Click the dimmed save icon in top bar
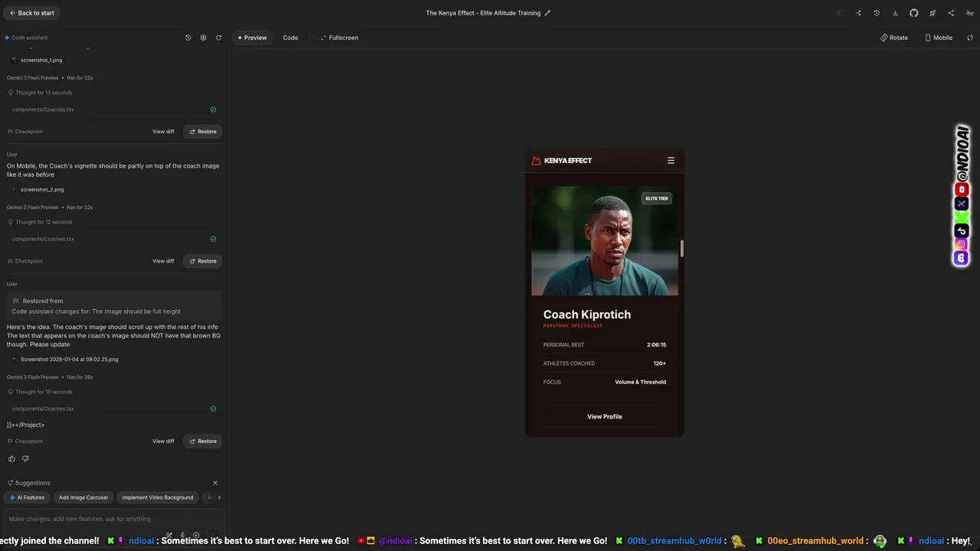The image size is (980, 551). [x=839, y=13]
